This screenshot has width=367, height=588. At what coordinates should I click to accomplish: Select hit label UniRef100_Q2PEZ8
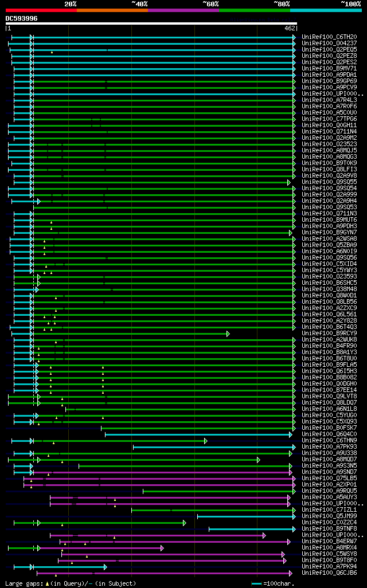click(330, 56)
